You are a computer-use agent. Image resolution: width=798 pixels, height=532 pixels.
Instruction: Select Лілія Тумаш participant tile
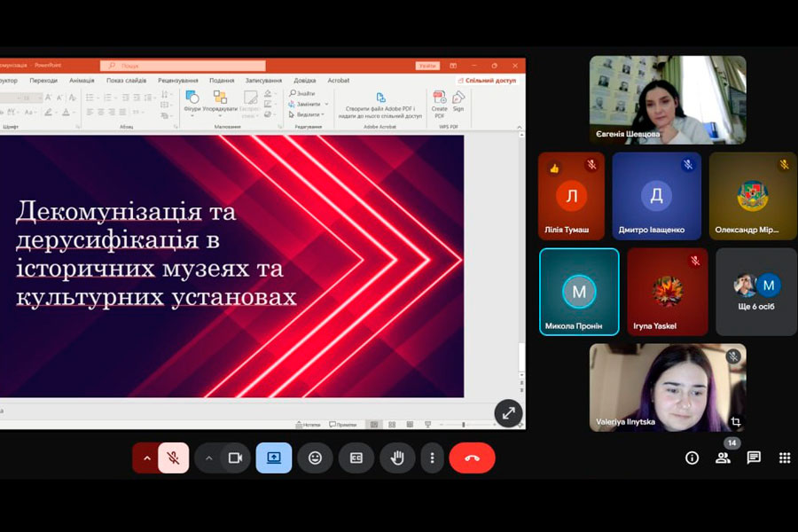point(572,196)
